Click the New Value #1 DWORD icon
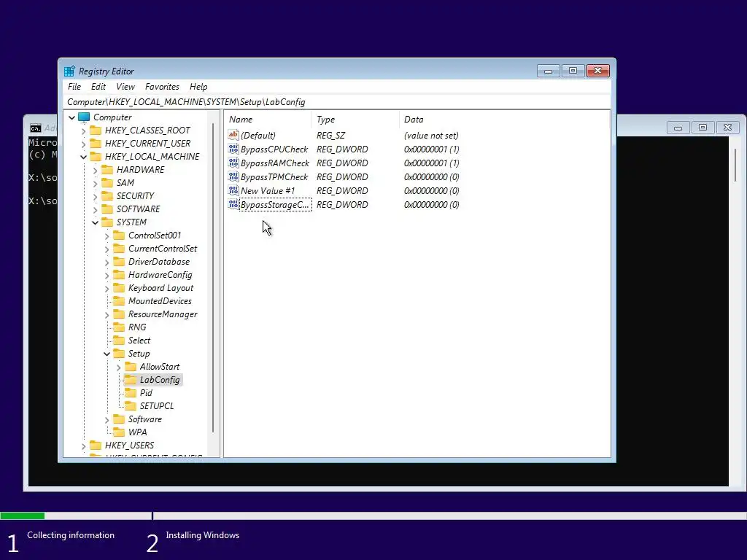Viewport: 747px width, 560px height. click(233, 190)
